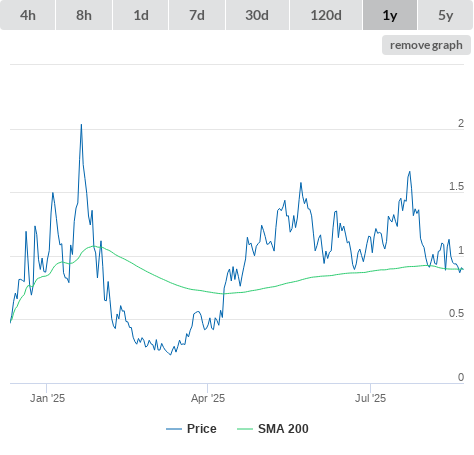Click the 1.5 y-axis label
Screen dimensions: 474x455
(456, 187)
